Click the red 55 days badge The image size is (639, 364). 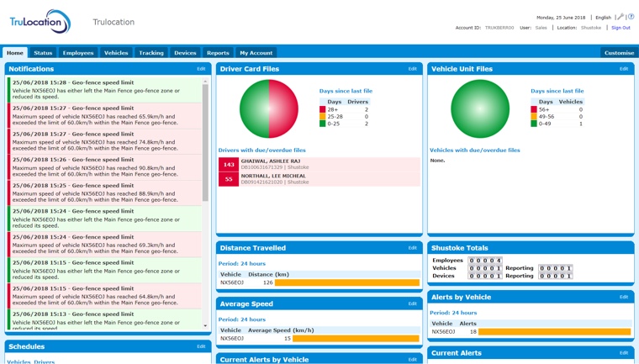[229, 179]
